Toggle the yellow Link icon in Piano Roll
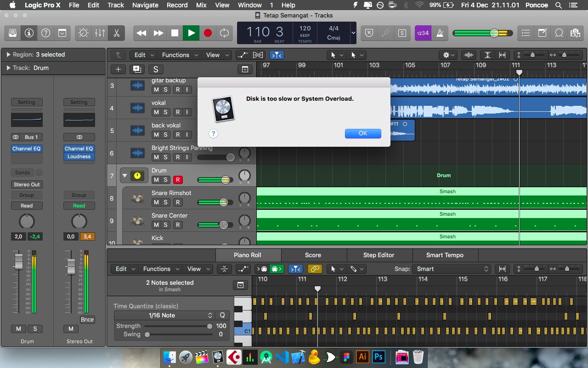 pos(314,269)
